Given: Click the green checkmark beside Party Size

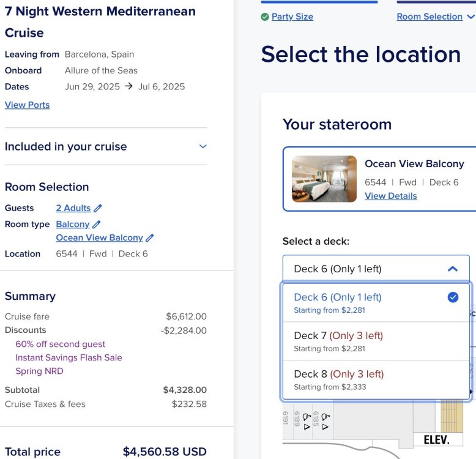Looking at the screenshot, I should [265, 17].
